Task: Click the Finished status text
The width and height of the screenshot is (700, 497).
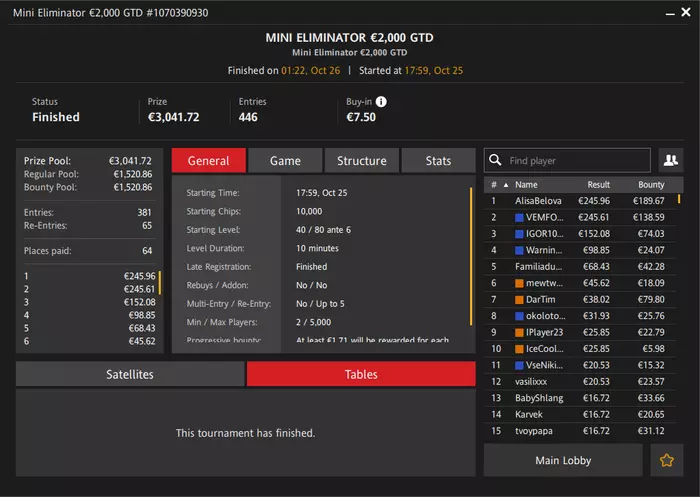Action: [x=56, y=117]
